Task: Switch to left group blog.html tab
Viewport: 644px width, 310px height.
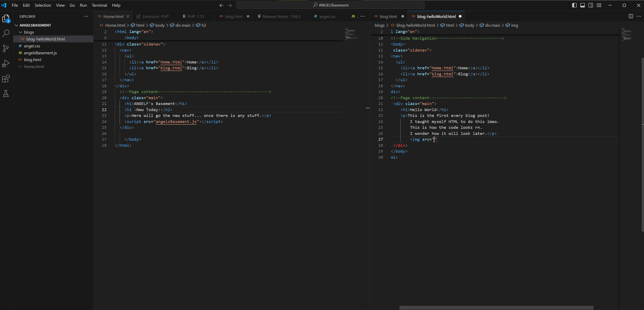Action: (x=233, y=16)
